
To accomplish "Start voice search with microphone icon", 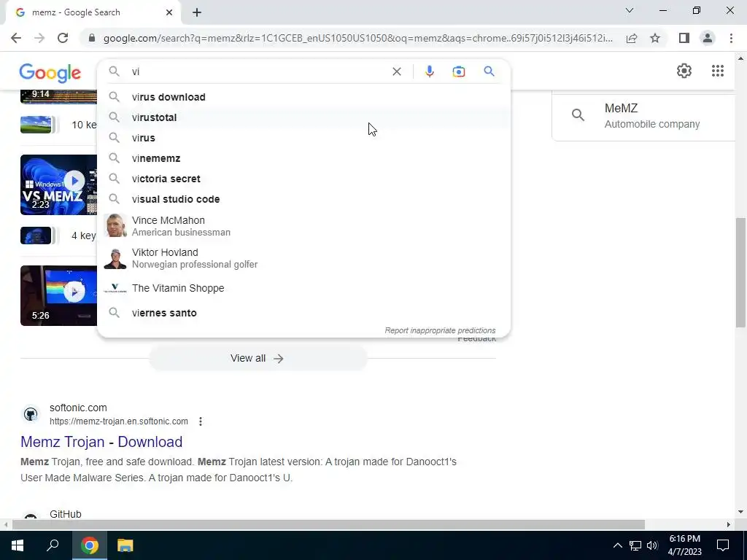I will (x=429, y=71).
